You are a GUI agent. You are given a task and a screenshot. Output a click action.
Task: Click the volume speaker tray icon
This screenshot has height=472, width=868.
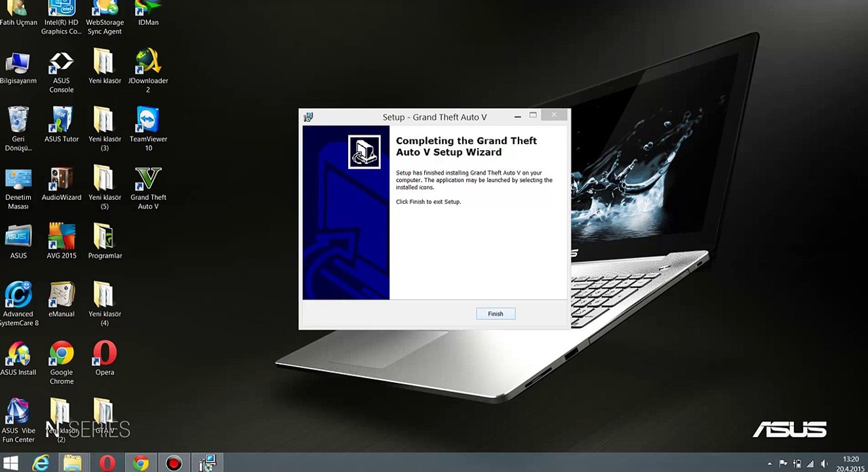click(x=824, y=464)
